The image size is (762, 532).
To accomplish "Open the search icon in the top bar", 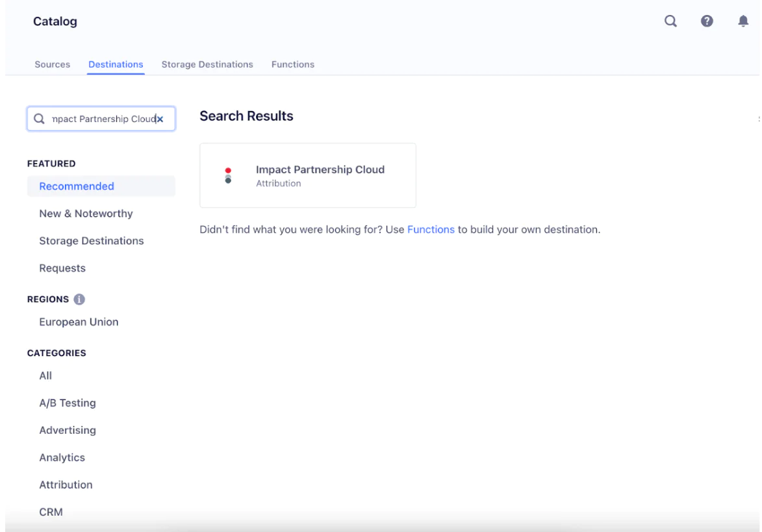I will [670, 21].
